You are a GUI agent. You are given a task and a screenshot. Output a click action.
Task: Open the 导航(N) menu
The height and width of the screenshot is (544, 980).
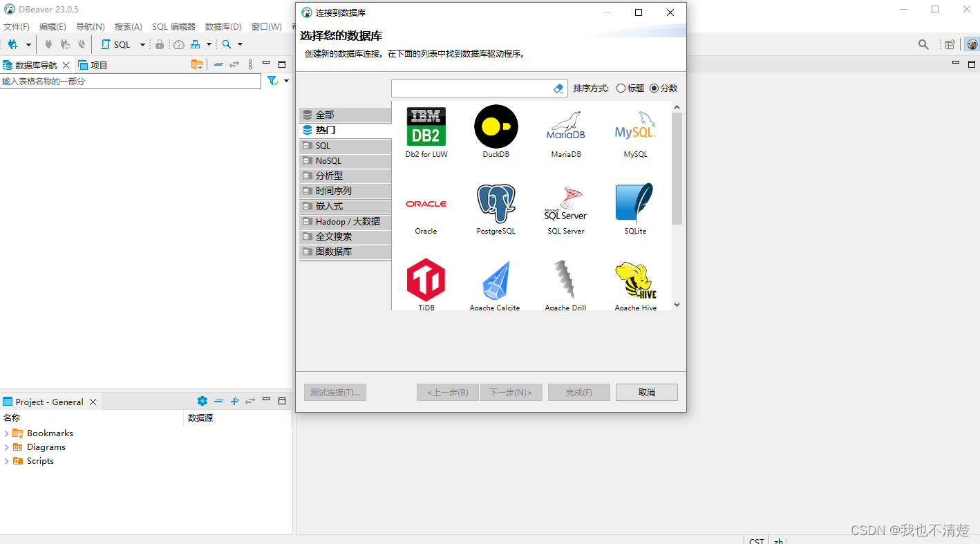pyautogui.click(x=90, y=26)
